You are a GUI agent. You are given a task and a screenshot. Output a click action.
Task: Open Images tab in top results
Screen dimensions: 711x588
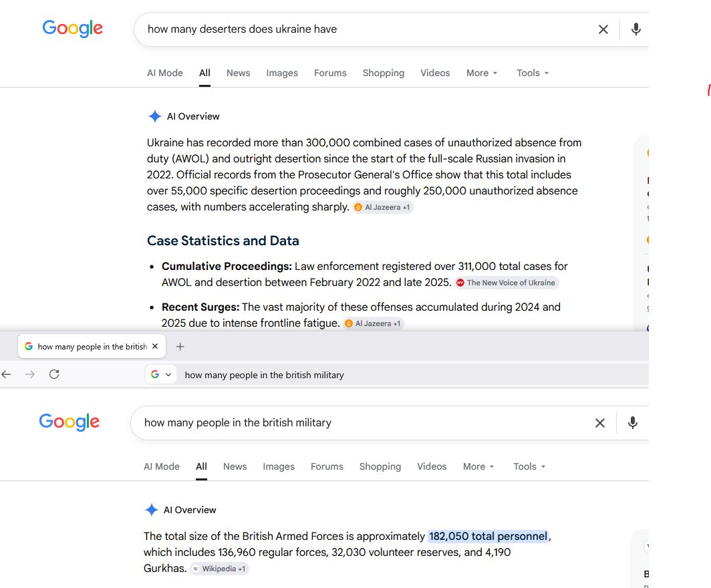click(x=282, y=73)
